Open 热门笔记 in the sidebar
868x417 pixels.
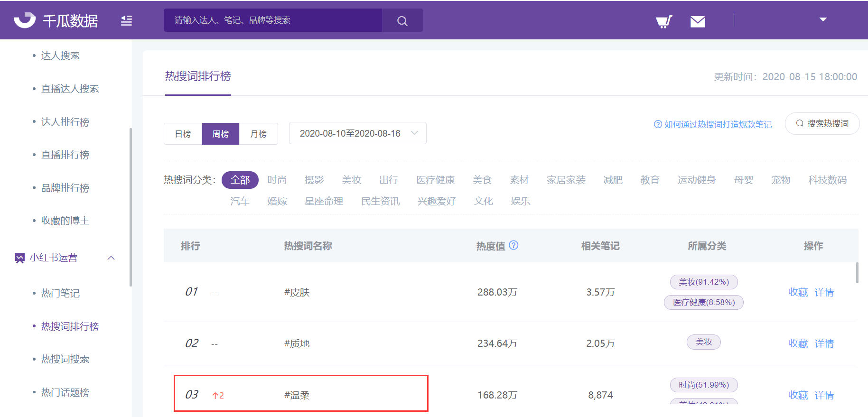pos(60,293)
